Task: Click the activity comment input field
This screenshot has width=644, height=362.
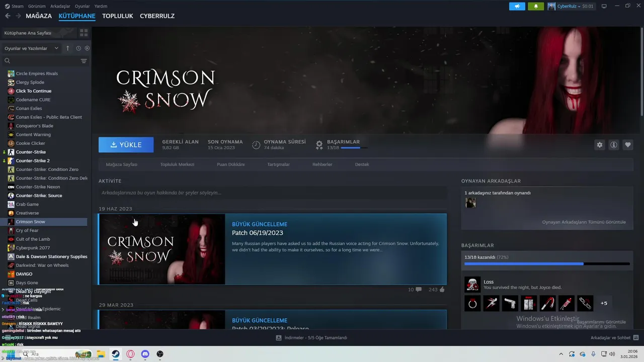Action: (x=273, y=193)
